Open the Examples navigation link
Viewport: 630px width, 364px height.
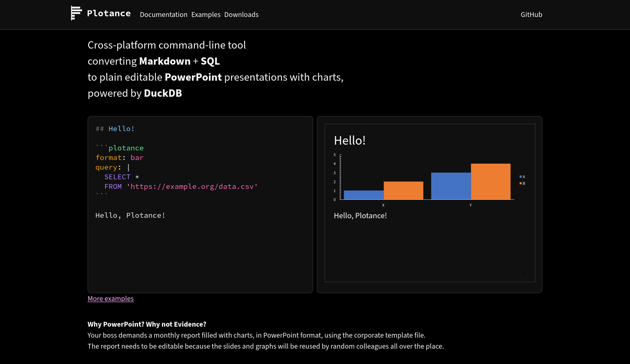click(206, 14)
